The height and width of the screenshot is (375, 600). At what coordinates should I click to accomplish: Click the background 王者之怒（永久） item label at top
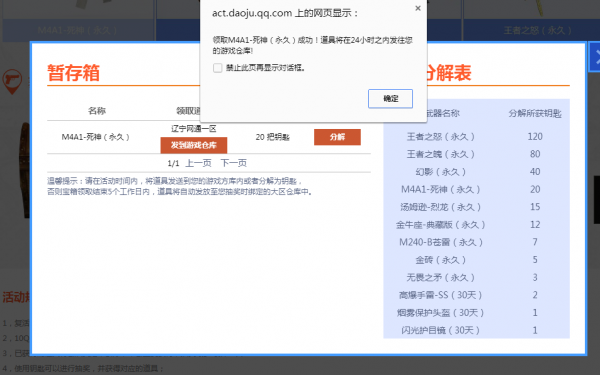[537, 30]
